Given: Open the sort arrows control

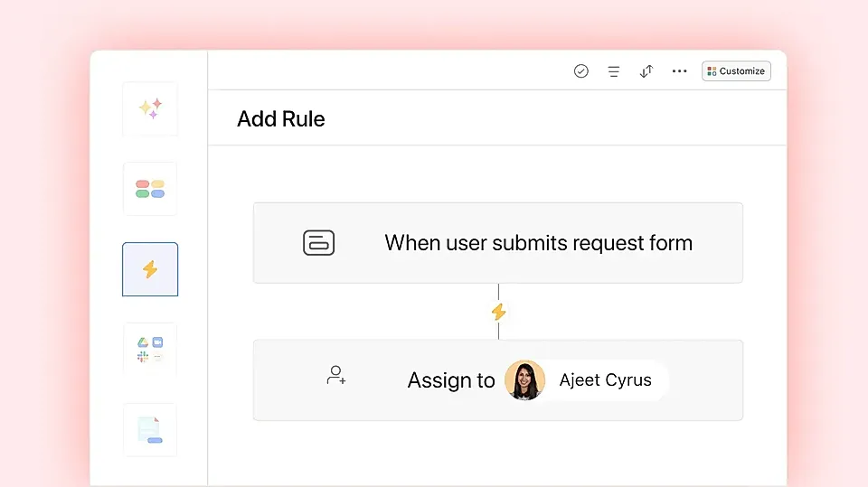Looking at the screenshot, I should pos(646,71).
